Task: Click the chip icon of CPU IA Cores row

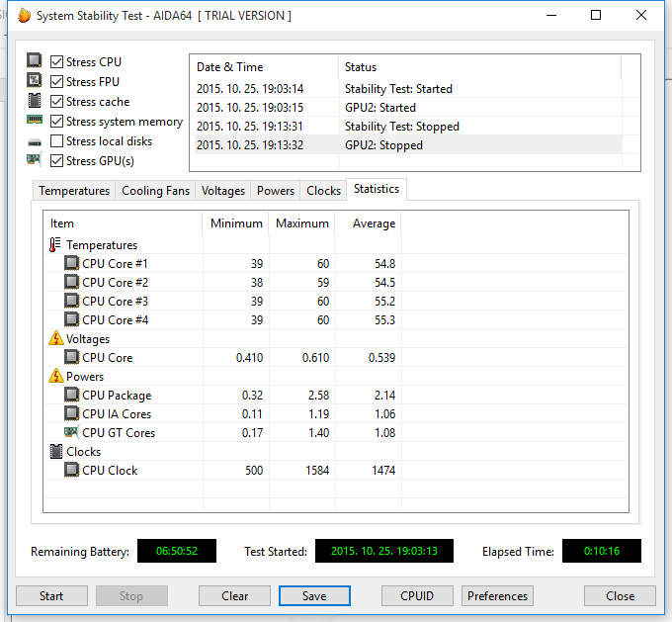Action: [x=71, y=414]
